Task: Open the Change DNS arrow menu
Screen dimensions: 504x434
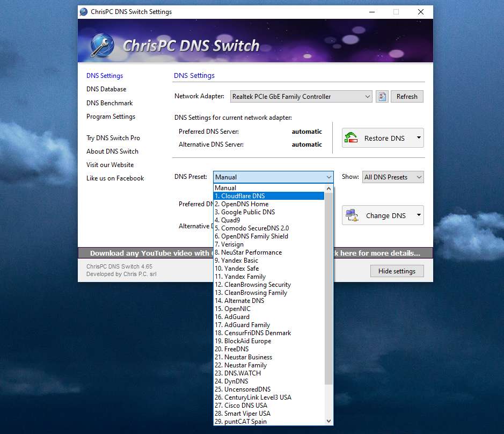Action: 419,215
